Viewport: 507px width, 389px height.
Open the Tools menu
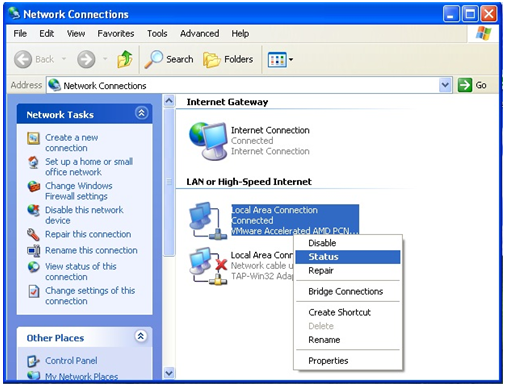157,34
